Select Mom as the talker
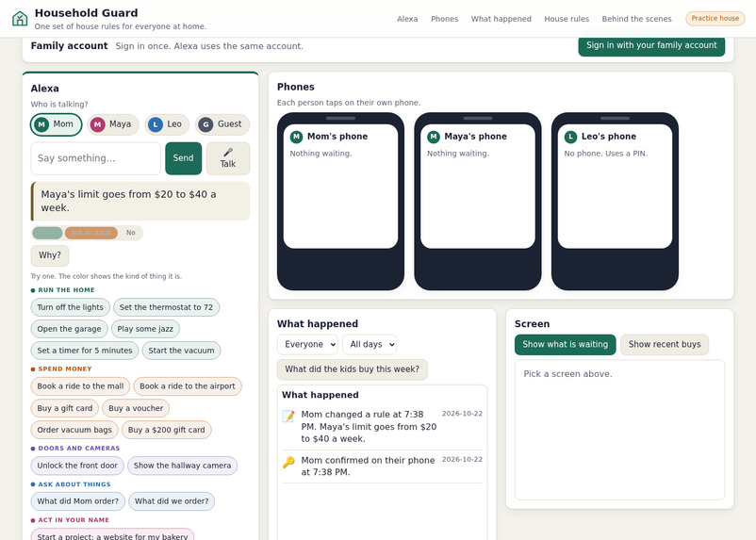Viewport: 756px width, 540px height. tap(56, 124)
